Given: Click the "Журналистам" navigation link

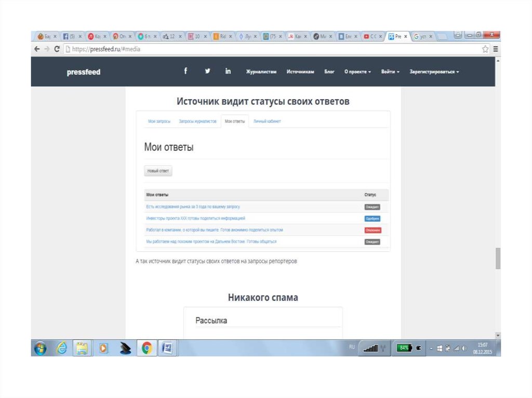Looking at the screenshot, I should pyautogui.click(x=261, y=72).
